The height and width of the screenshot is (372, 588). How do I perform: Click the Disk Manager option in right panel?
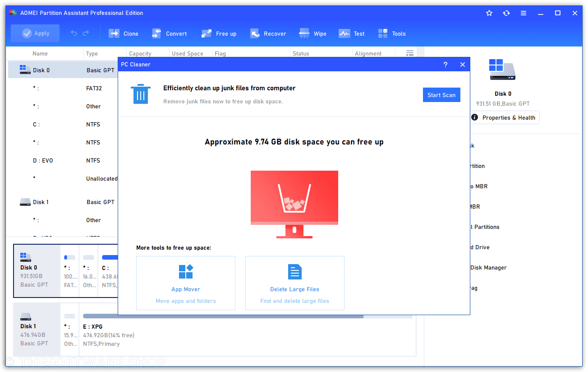click(x=488, y=267)
